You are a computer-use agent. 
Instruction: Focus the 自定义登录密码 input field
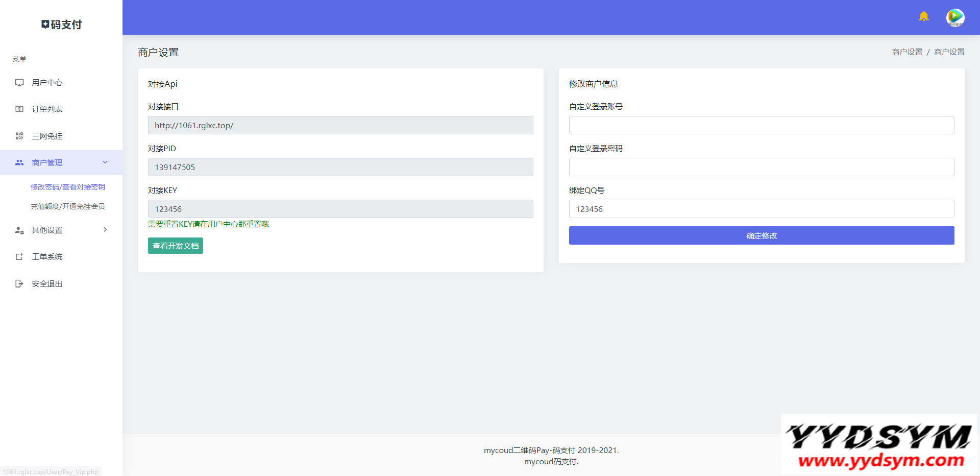(761, 167)
